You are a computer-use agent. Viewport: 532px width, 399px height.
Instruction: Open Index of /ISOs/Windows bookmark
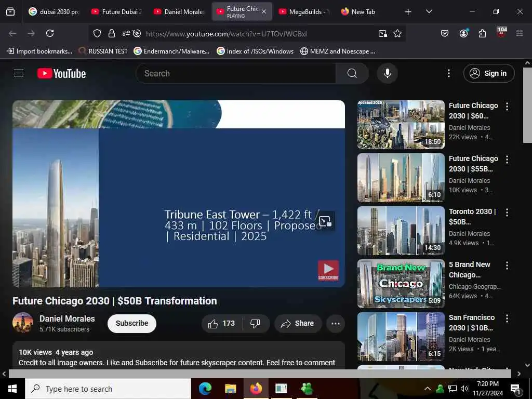[255, 51]
